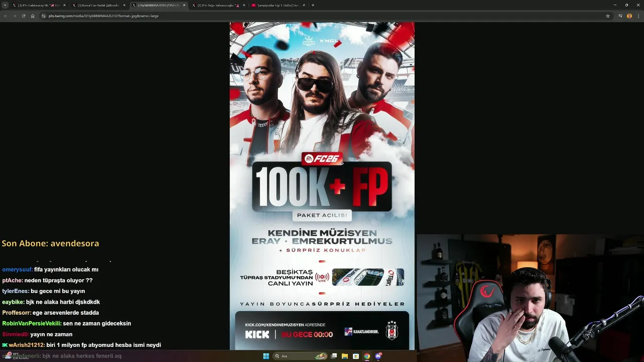Click the chat username Proffesorr
This screenshot has width=644, height=362.
point(16,313)
